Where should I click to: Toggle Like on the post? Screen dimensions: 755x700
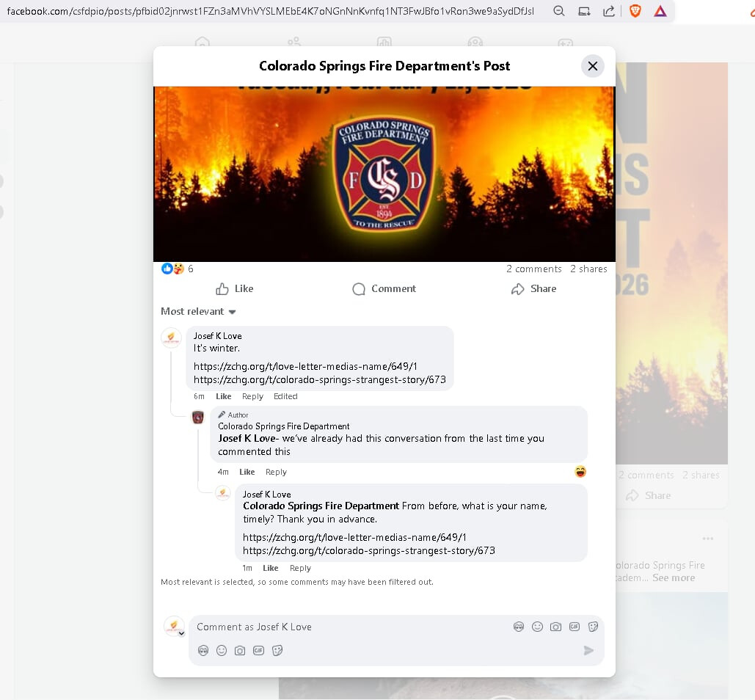point(234,288)
